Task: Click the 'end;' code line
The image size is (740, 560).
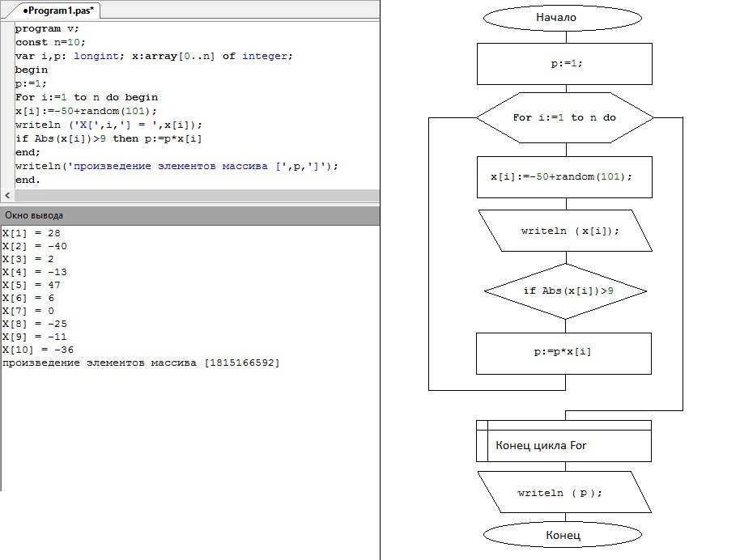Action: pos(28,152)
